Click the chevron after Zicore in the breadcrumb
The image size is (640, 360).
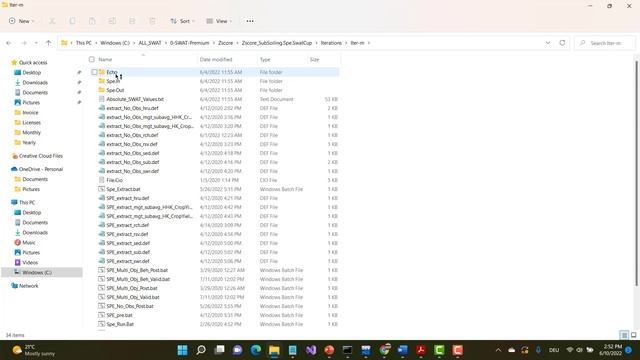click(x=238, y=43)
